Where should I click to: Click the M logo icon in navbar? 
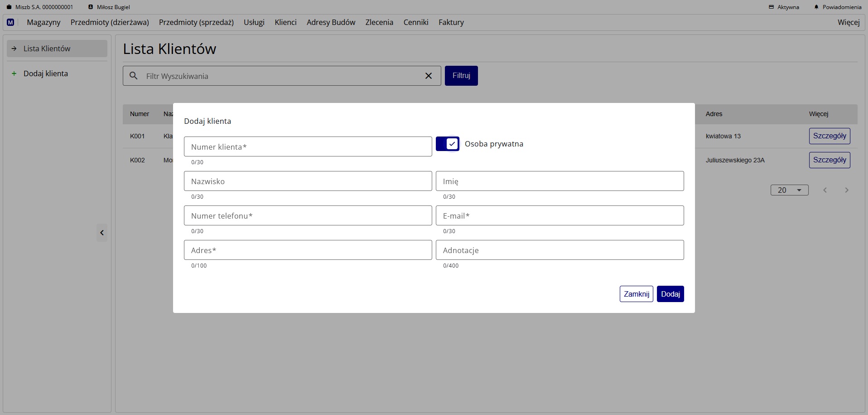pos(10,22)
